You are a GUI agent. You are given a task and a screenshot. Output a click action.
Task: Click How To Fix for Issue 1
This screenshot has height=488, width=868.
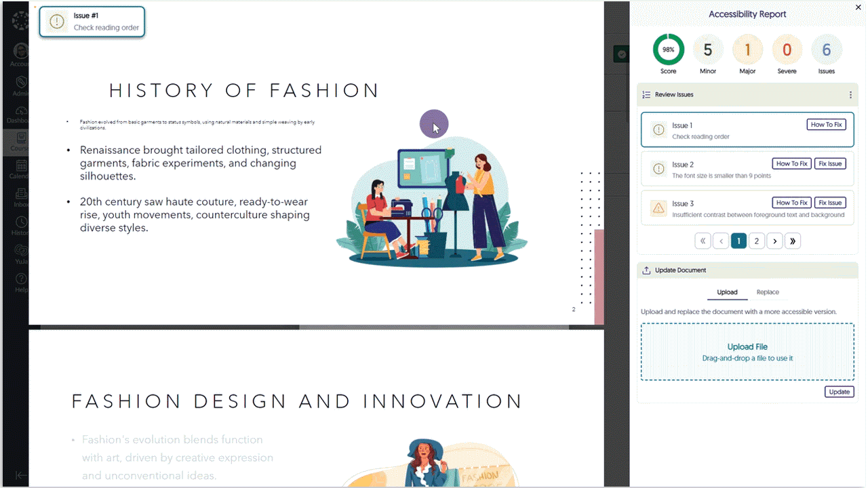[826, 125]
